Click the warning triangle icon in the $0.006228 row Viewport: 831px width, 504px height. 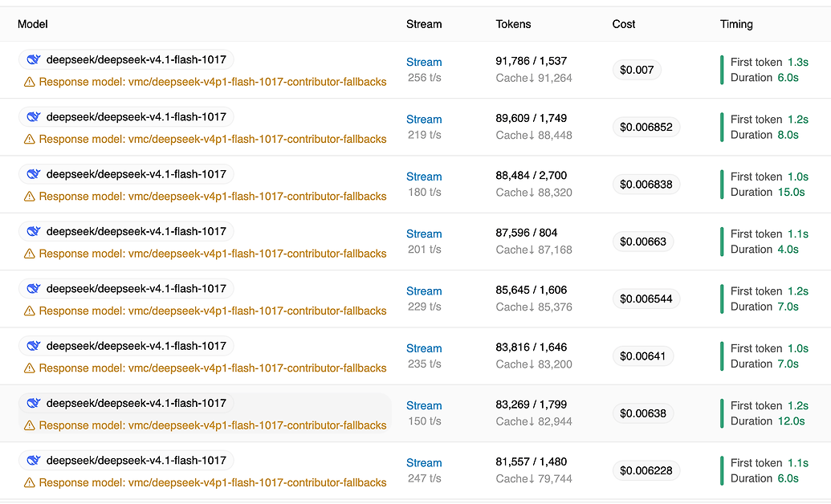(x=30, y=483)
